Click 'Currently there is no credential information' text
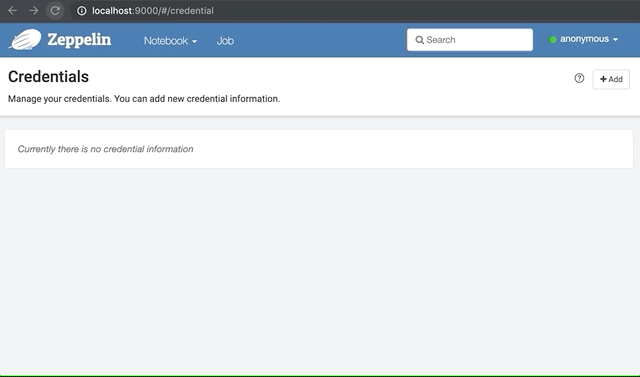Viewport: 640px width, 377px height. coord(105,149)
